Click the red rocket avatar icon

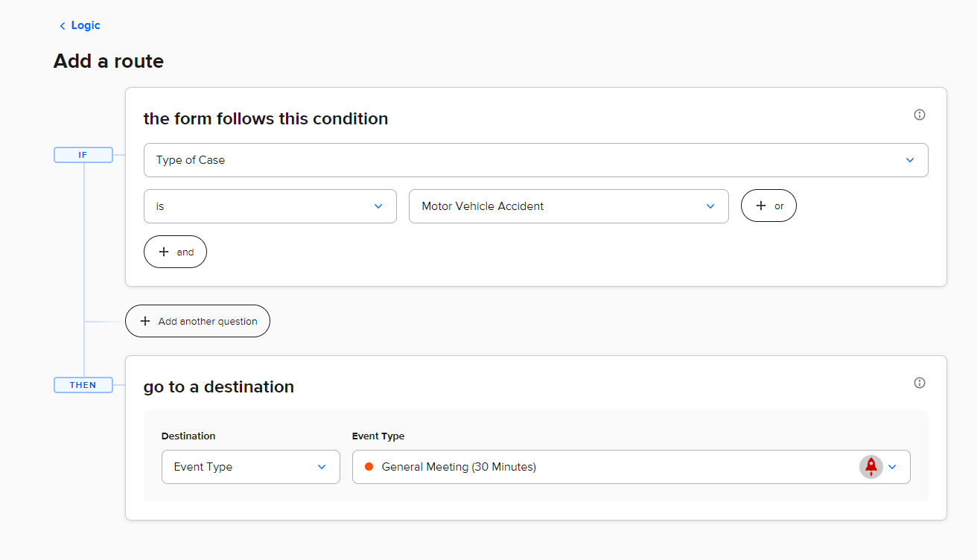[x=871, y=467]
